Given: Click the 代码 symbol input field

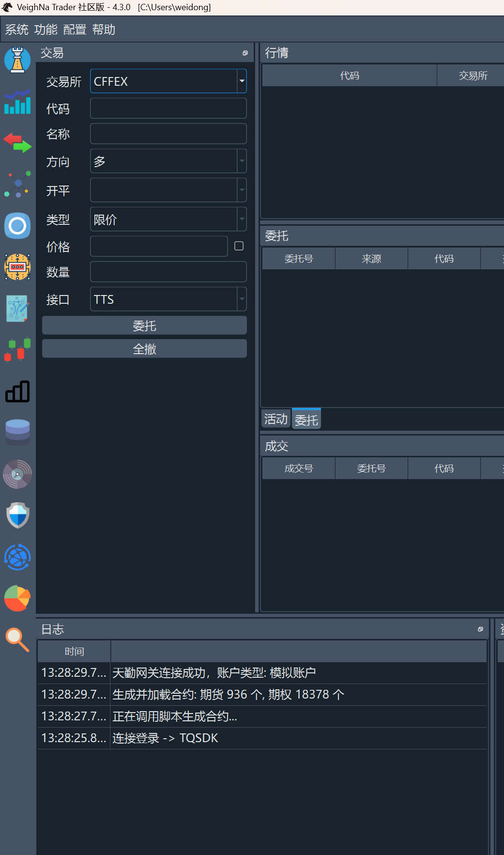Looking at the screenshot, I should point(168,109).
